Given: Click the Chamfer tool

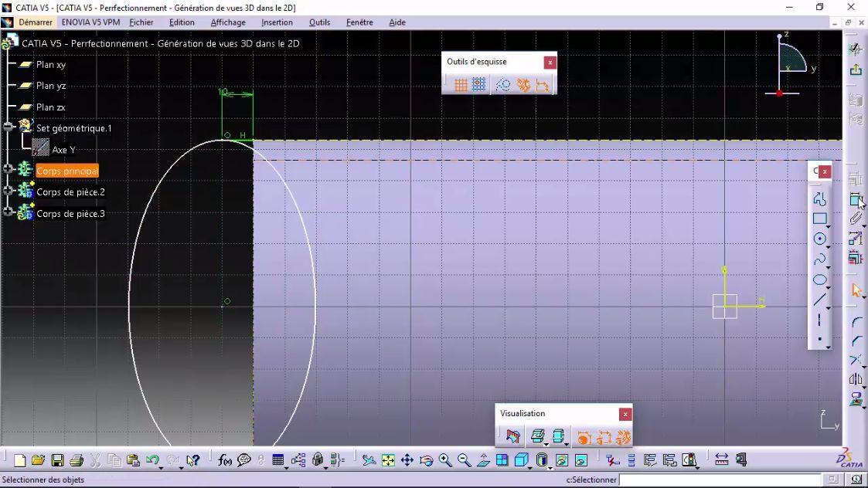Looking at the screenshot, I should click(856, 341).
